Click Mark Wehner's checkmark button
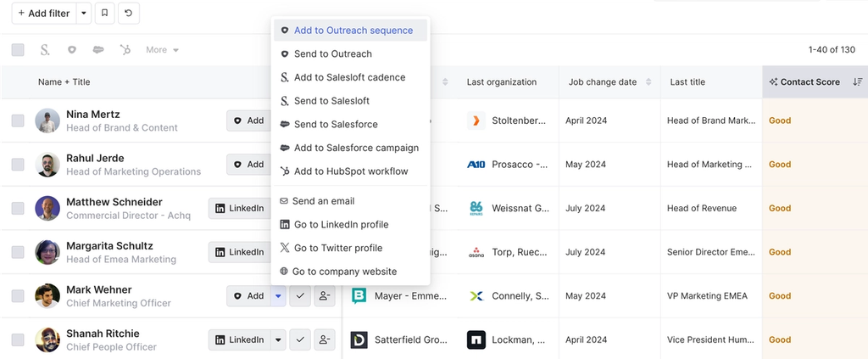 tap(300, 296)
